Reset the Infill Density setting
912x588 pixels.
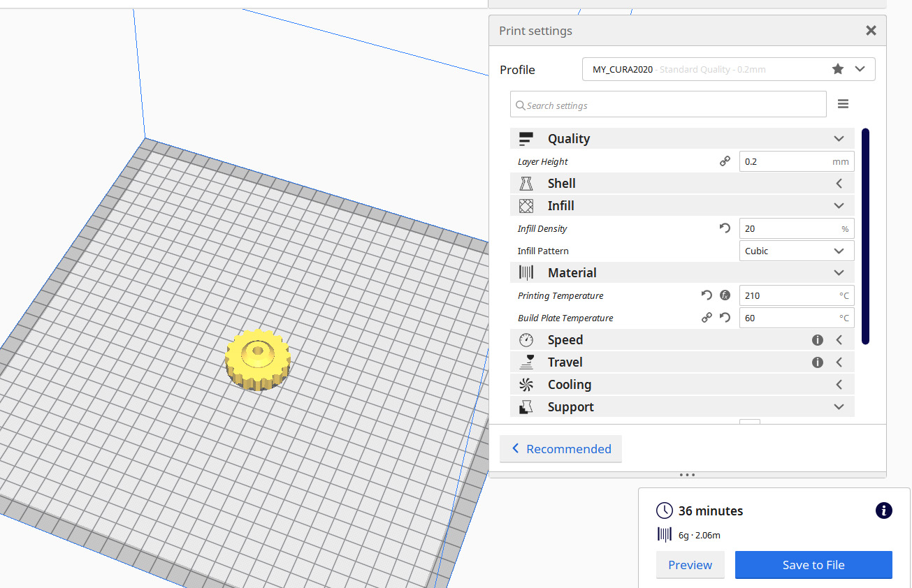725,228
